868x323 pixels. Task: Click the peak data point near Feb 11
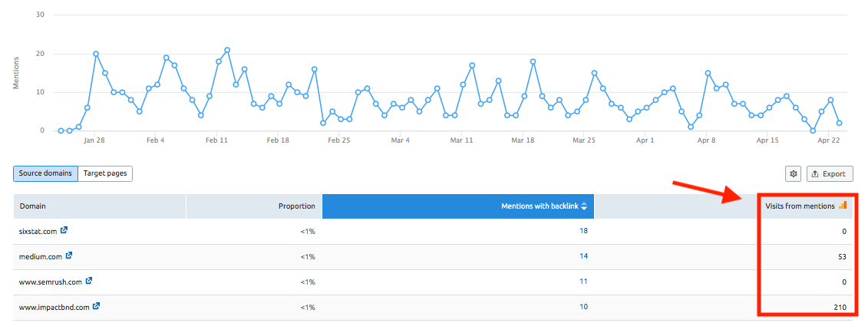(x=227, y=50)
